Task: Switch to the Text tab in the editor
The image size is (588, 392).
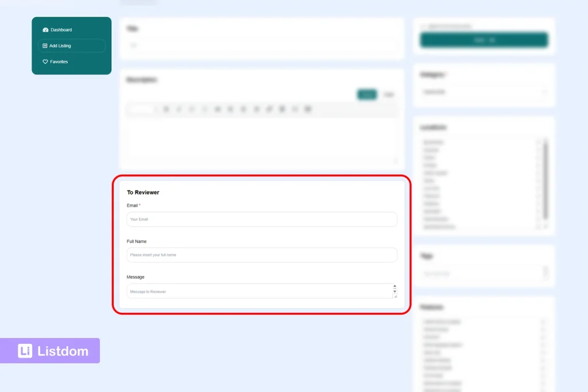Action: pos(389,95)
